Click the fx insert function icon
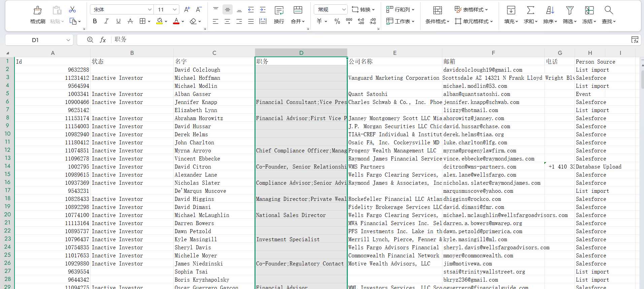Viewport: 644px width, 289px height. 103,40
